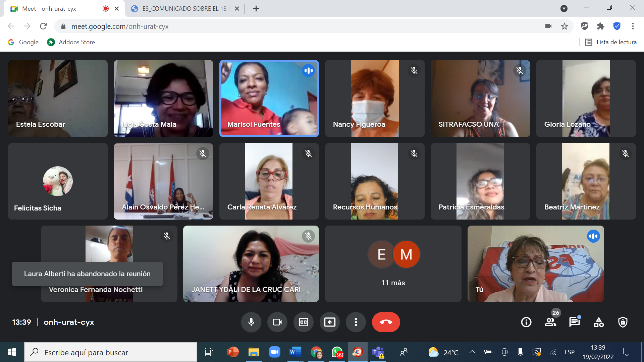
Task: Open the ad blocker extension icon
Action: pos(585,26)
